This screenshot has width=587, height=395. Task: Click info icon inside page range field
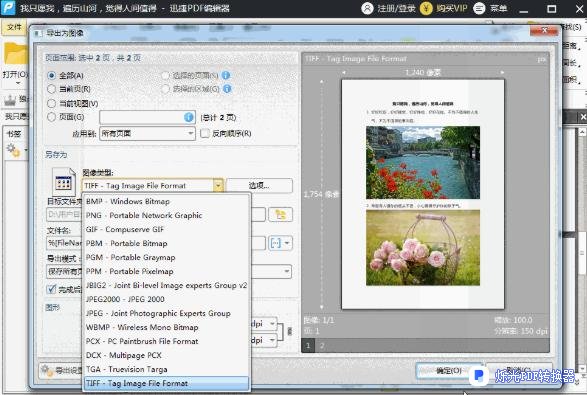pos(189,118)
